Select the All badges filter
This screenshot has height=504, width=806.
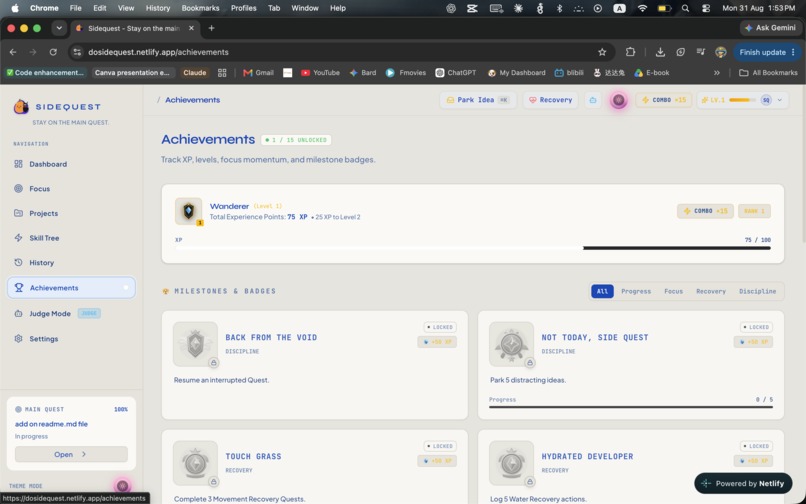602,291
